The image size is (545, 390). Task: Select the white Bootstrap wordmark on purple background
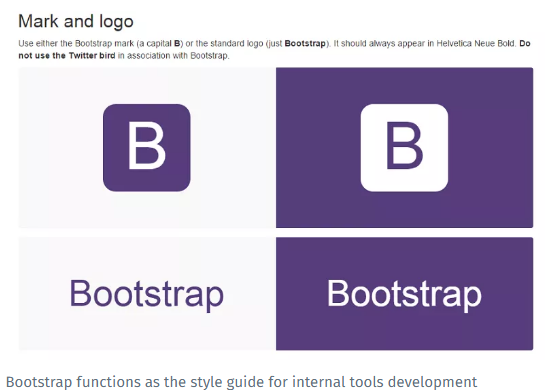(x=404, y=295)
